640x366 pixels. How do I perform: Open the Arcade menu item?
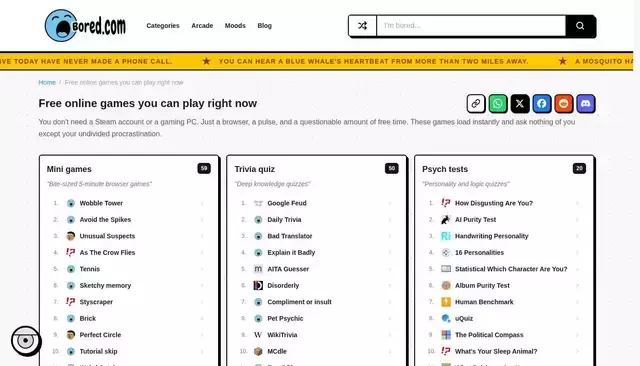(202, 26)
